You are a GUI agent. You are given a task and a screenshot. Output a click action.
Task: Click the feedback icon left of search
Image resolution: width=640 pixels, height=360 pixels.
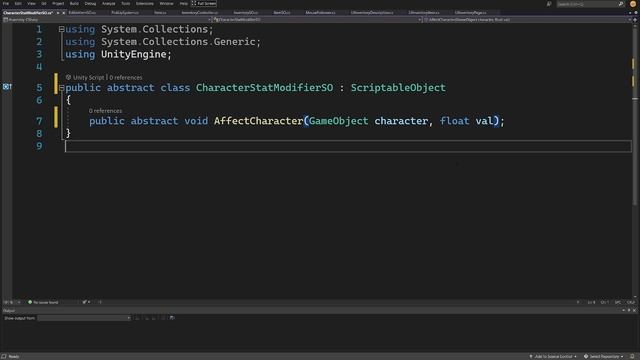click(549, 4)
